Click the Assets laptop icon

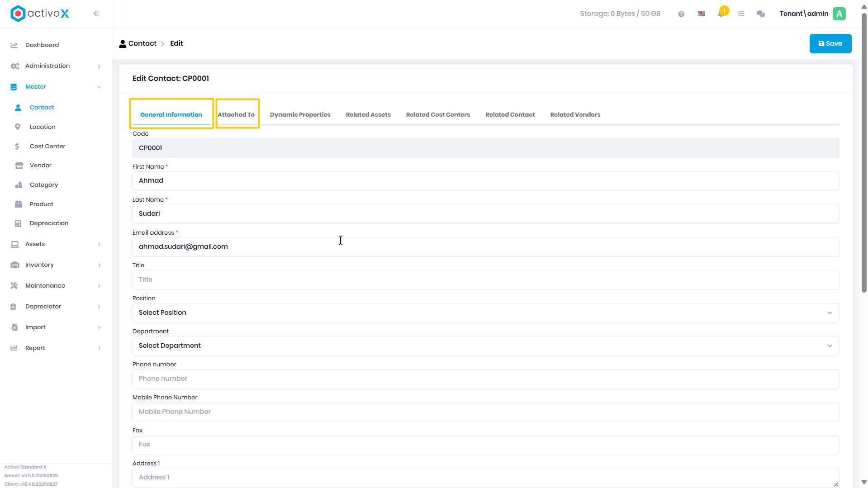15,244
